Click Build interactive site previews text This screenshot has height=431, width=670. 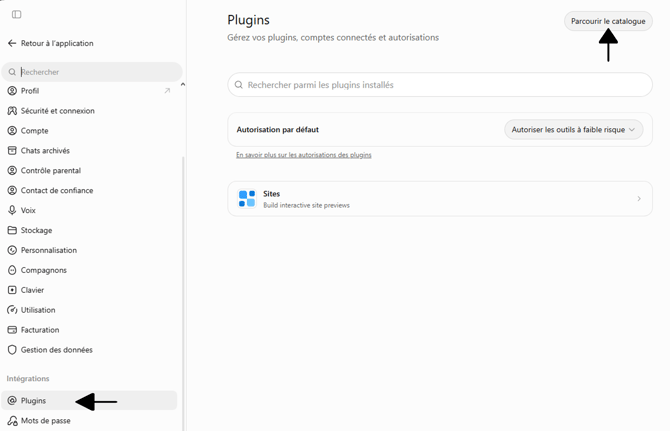tap(306, 205)
